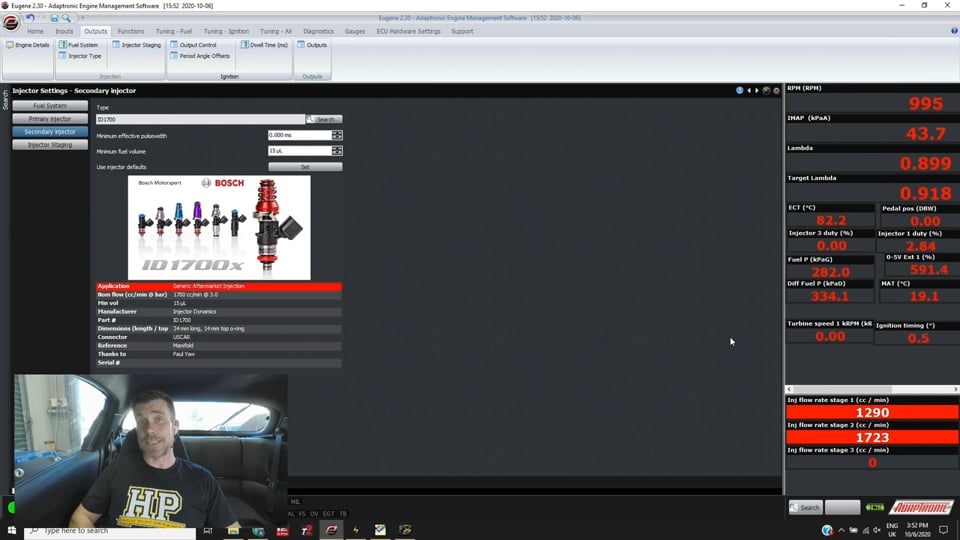Open the Windows Start menu

tap(11, 530)
